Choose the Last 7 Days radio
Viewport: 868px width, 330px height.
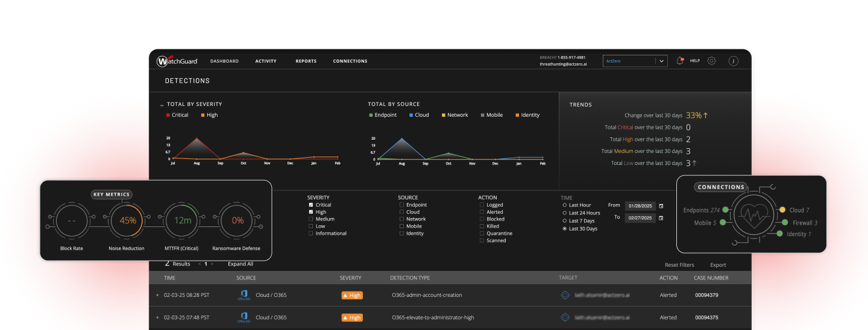click(x=564, y=221)
